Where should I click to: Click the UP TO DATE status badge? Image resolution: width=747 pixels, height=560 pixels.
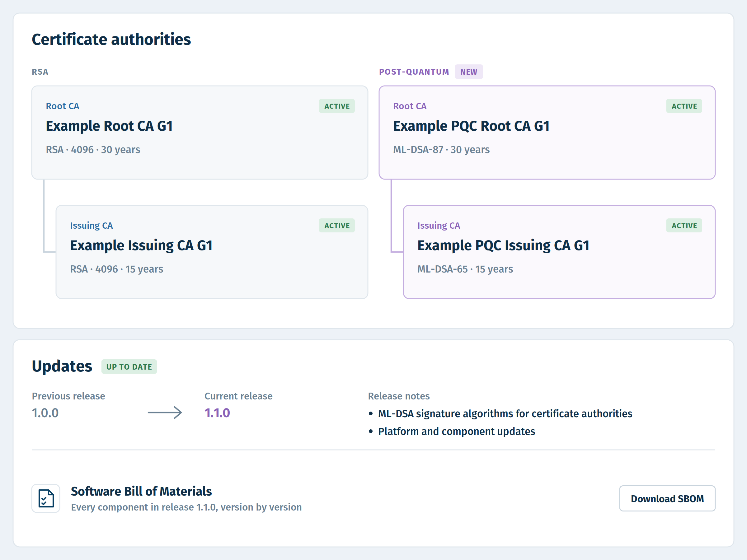(x=129, y=366)
